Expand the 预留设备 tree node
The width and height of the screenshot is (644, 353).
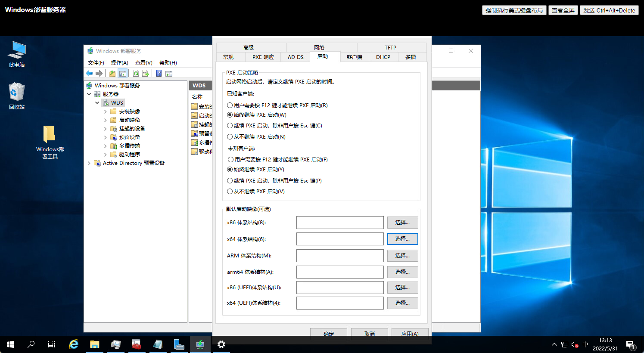click(x=106, y=137)
